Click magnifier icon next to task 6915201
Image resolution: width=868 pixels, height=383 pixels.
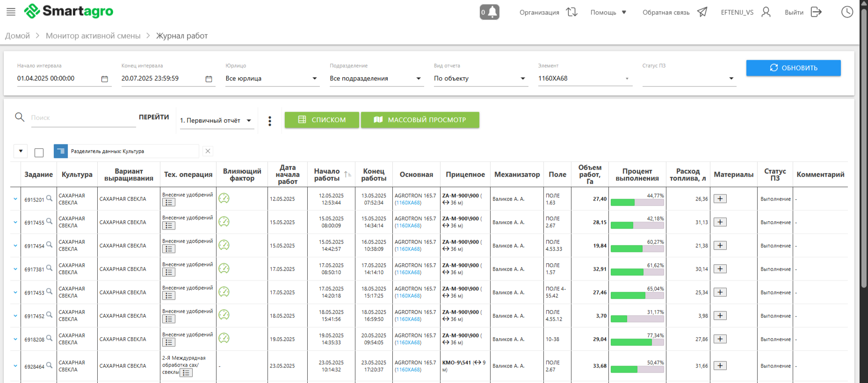click(x=49, y=198)
